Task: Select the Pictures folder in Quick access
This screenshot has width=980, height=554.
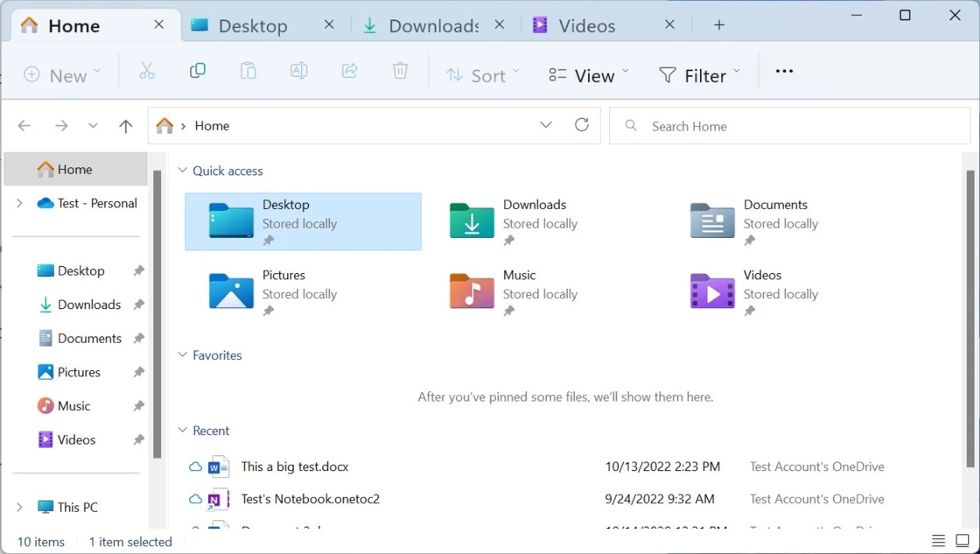Action: [x=303, y=292]
